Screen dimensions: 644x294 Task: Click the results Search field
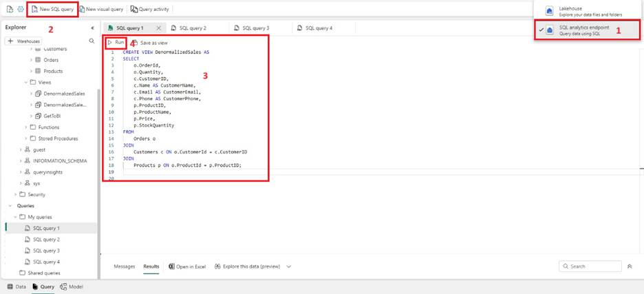coord(590,266)
